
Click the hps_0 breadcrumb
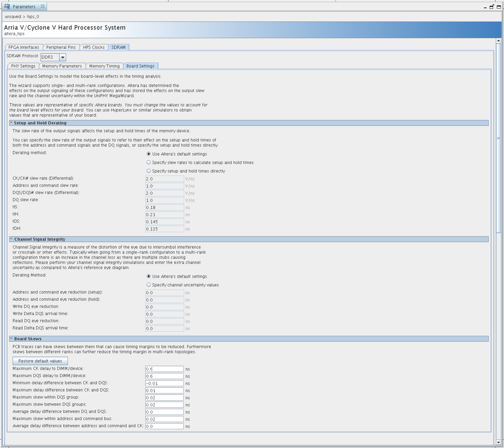point(33,17)
